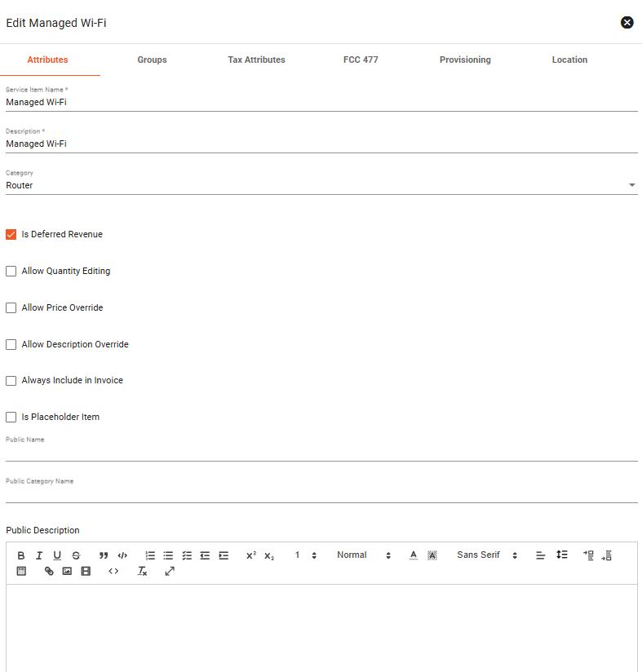Toggle italic formatting in the editor
The width and height of the screenshot is (642, 672).
point(39,555)
